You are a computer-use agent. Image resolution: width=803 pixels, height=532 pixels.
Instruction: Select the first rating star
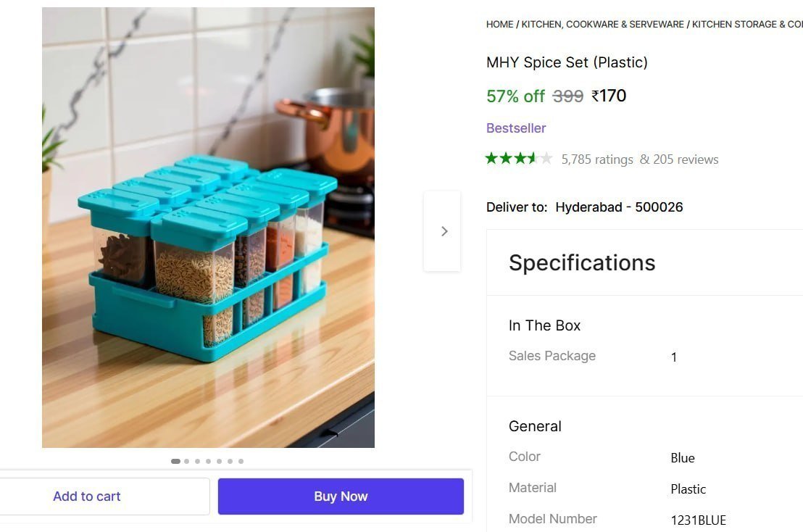491,158
